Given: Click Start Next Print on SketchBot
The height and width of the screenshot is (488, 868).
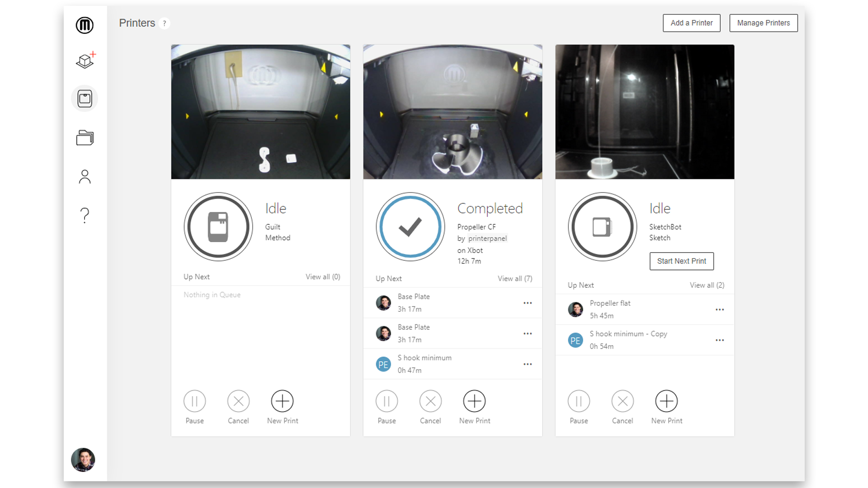Looking at the screenshot, I should click(682, 261).
